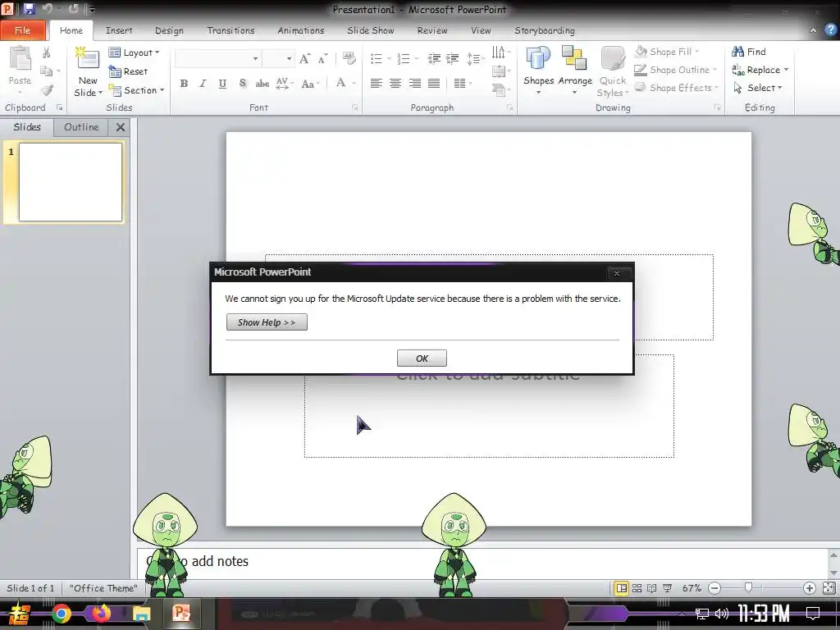Switch to the Animations tab
Screen dimensions: 840x630
[x=300, y=30]
